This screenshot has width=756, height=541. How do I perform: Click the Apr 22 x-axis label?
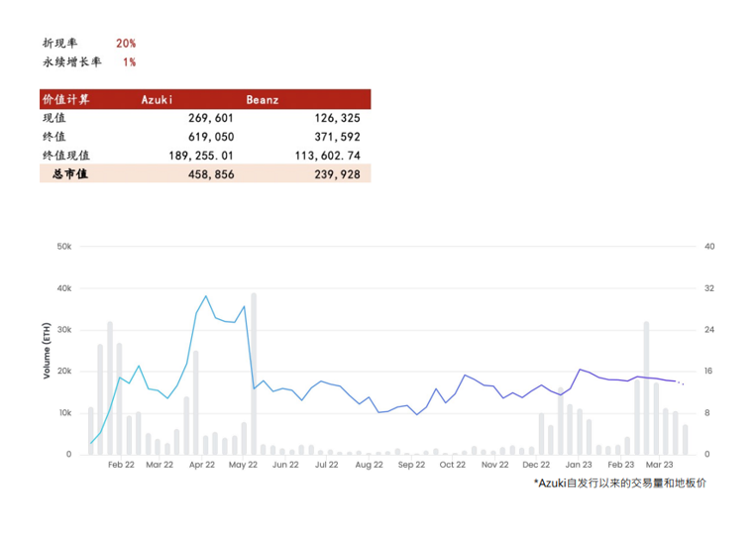click(201, 465)
